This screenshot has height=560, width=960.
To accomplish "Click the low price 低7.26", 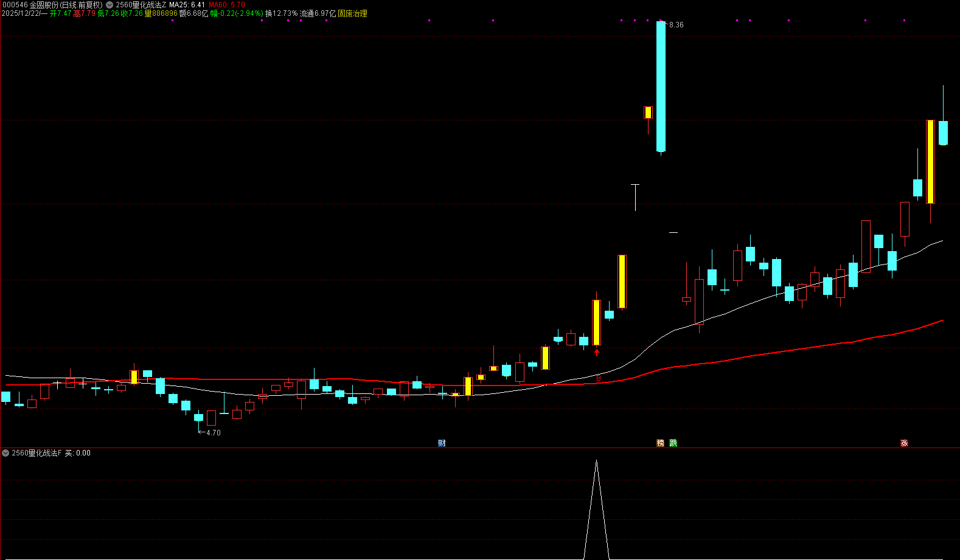I will coord(108,13).
